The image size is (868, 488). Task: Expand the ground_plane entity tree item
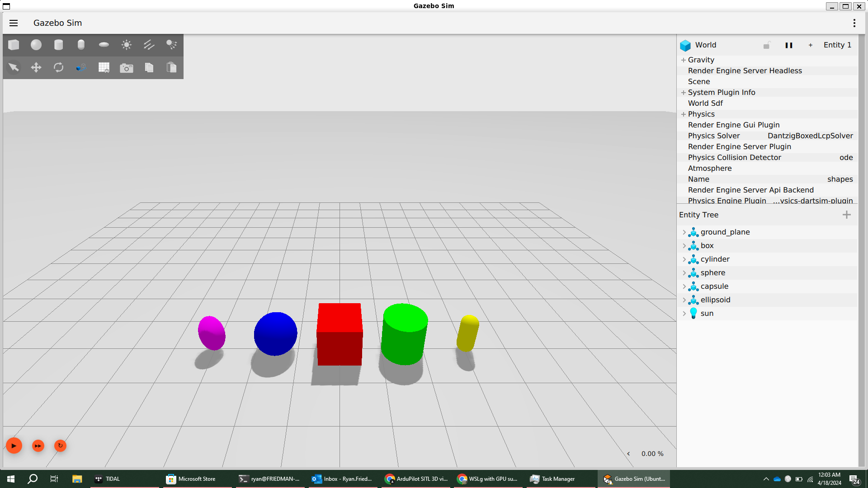coord(684,232)
